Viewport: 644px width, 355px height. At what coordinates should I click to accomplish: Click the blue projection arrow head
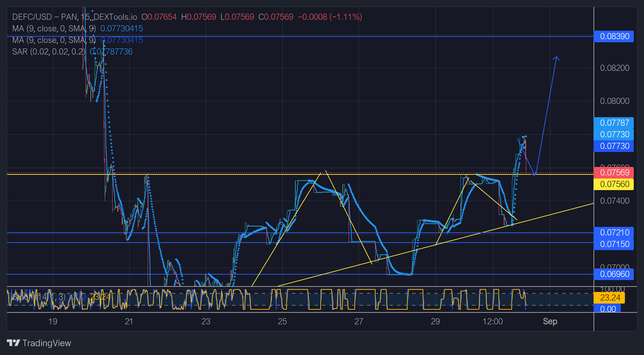[x=556, y=58]
